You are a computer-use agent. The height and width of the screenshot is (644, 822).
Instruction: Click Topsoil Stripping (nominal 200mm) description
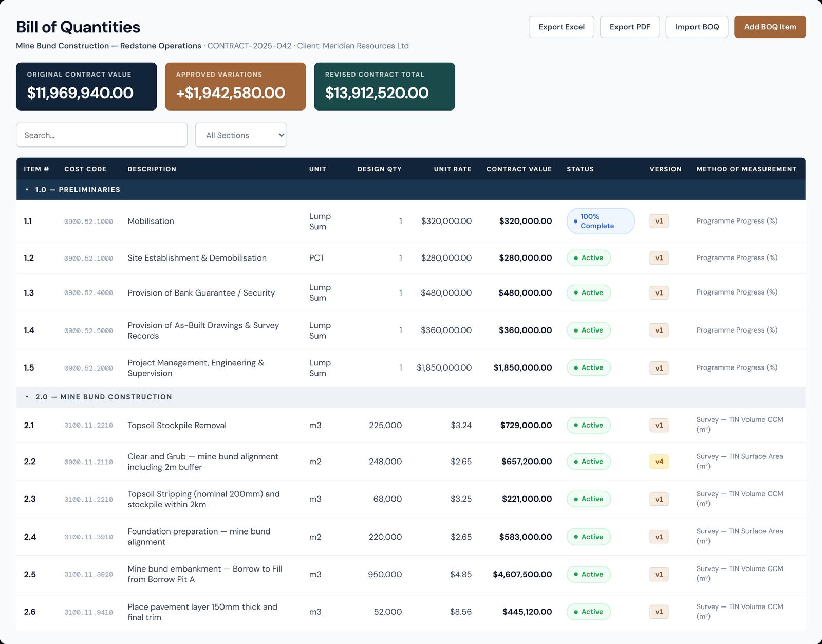[x=203, y=499]
